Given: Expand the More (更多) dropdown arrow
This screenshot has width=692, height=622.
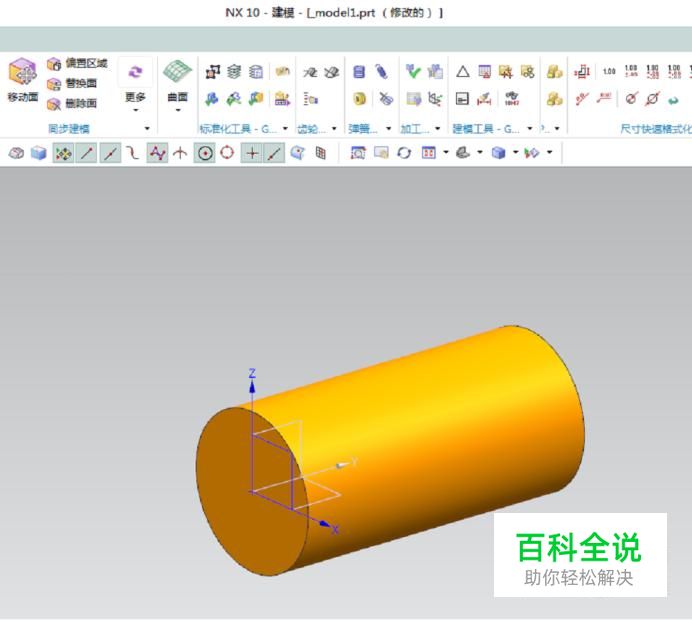Looking at the screenshot, I should click(135, 110).
